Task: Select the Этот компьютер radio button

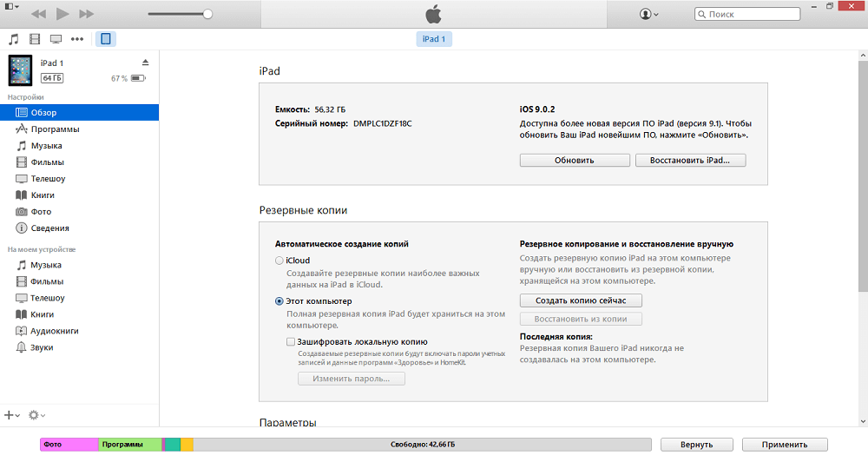Action: tap(279, 301)
